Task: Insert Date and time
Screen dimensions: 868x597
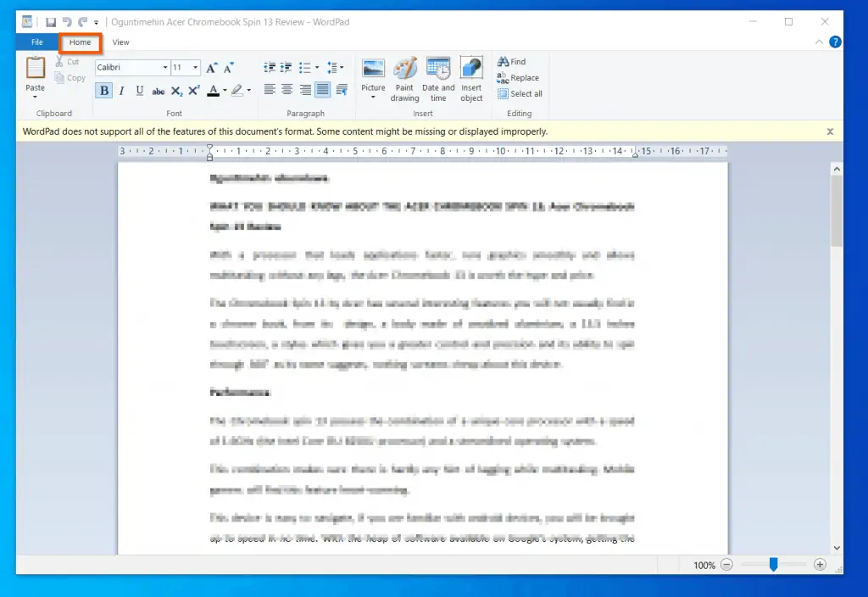Action: click(438, 79)
